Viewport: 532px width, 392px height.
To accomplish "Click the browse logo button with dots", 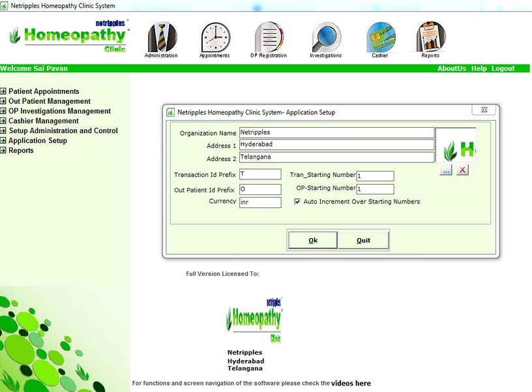I will pyautogui.click(x=446, y=170).
